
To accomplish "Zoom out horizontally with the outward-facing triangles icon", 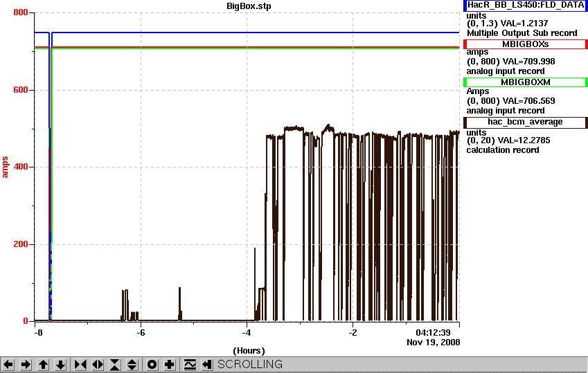I will (98, 365).
